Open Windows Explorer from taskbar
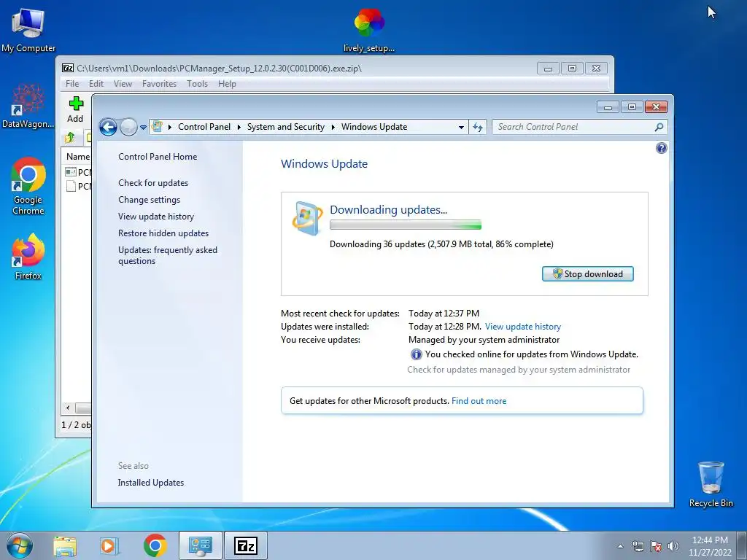747x560 pixels. coord(65,545)
